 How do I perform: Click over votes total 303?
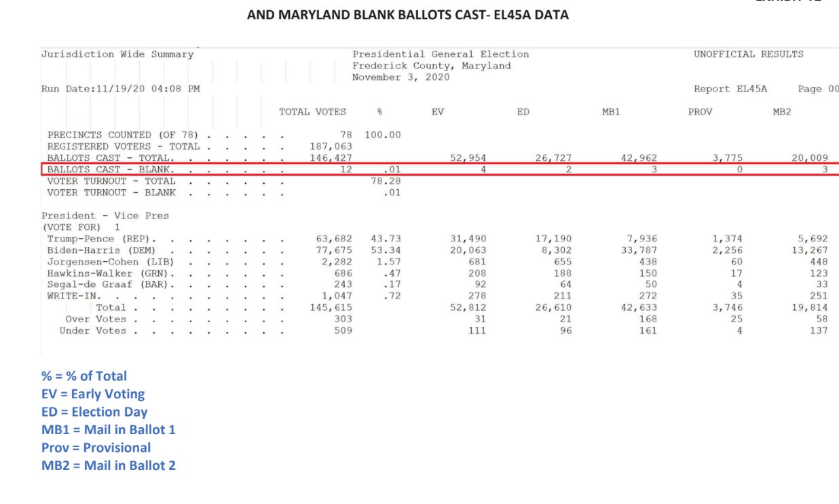pos(343,319)
